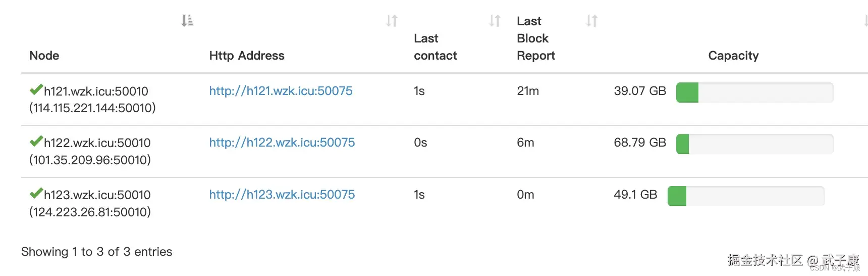Click the Last contact header text

tap(436, 47)
